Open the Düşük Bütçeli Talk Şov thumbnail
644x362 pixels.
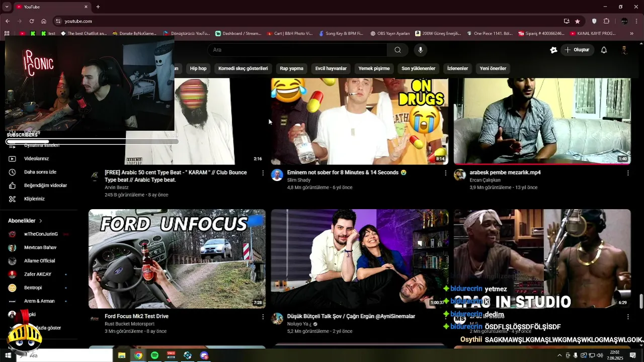click(x=359, y=258)
